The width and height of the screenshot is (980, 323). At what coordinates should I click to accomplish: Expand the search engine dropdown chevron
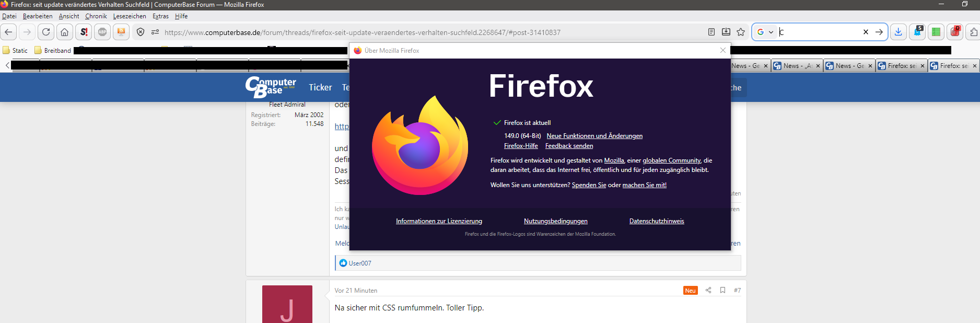(x=771, y=32)
